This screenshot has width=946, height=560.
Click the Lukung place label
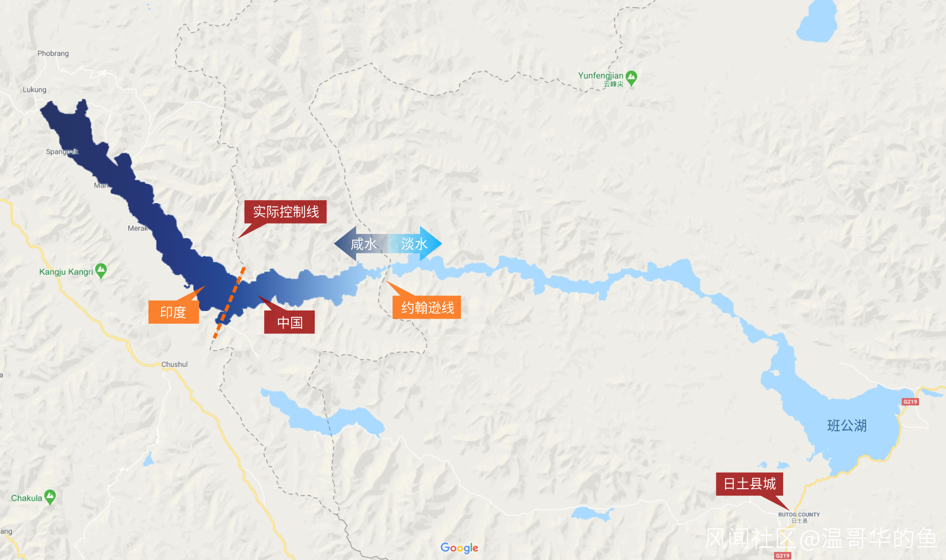(35, 90)
